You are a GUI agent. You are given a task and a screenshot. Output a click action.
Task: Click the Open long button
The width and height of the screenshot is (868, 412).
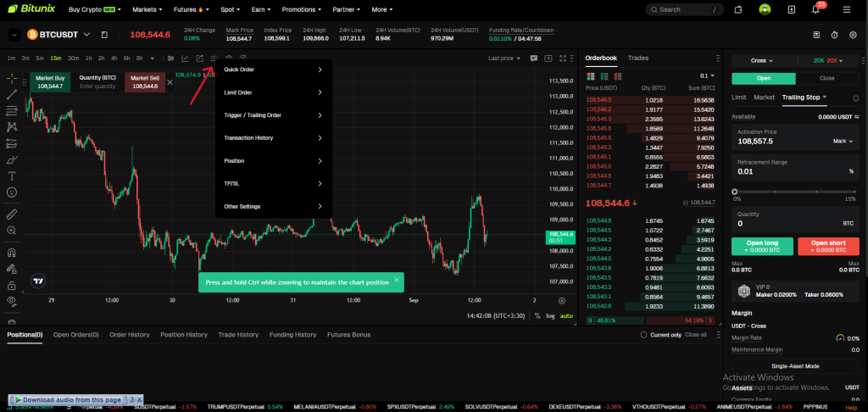pyautogui.click(x=763, y=246)
